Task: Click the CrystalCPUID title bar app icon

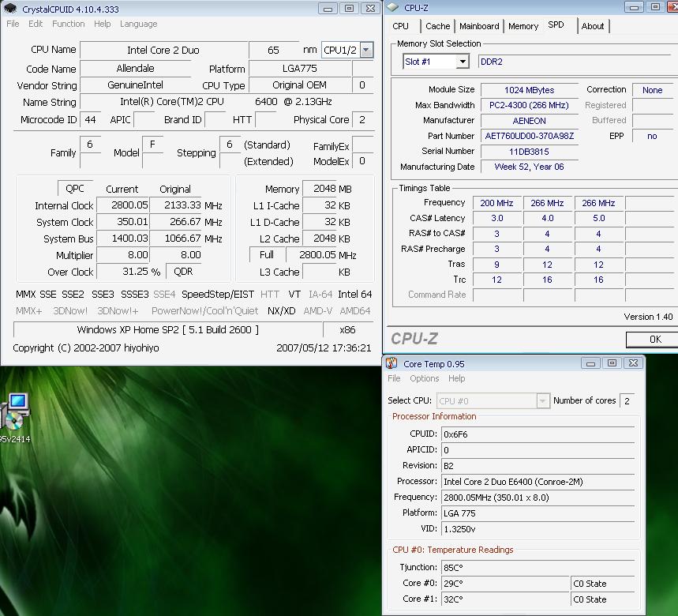Action: (x=10, y=9)
